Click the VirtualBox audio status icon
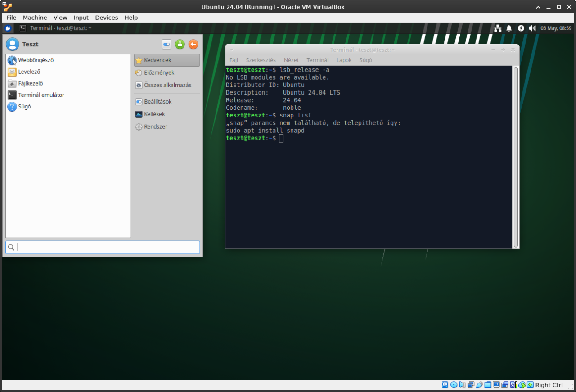 [x=462, y=385]
